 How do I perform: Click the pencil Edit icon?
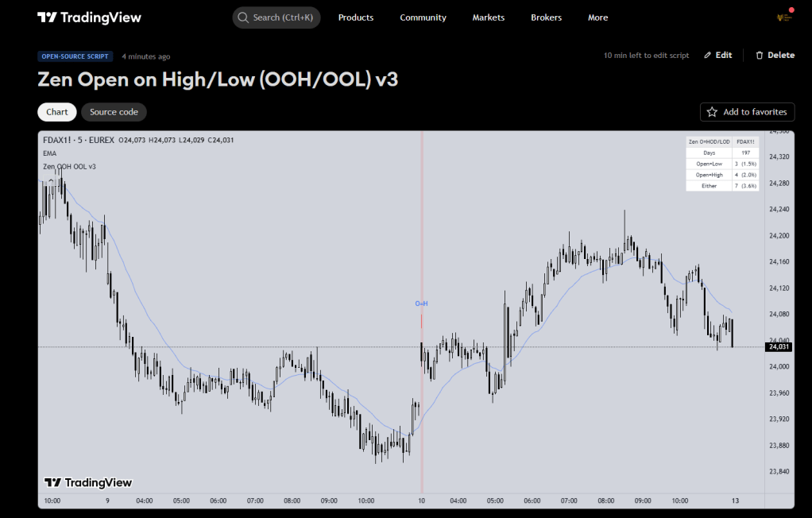point(707,56)
